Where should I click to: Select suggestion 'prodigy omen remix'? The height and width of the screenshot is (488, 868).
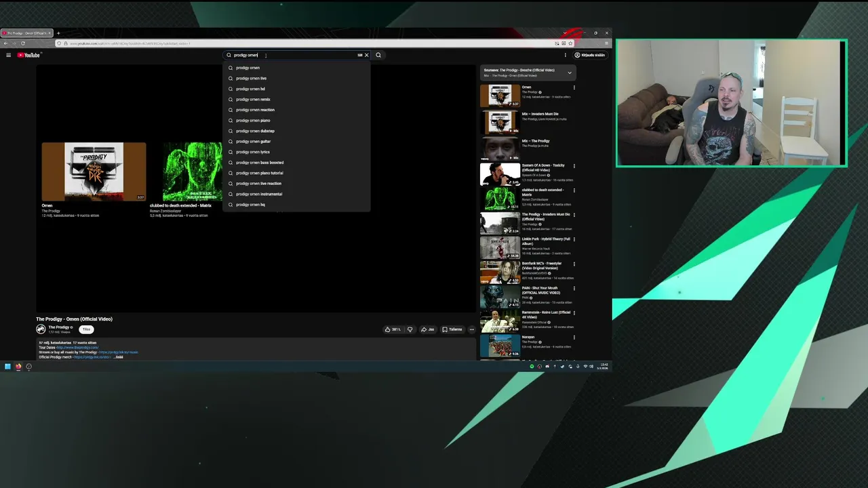(296, 99)
